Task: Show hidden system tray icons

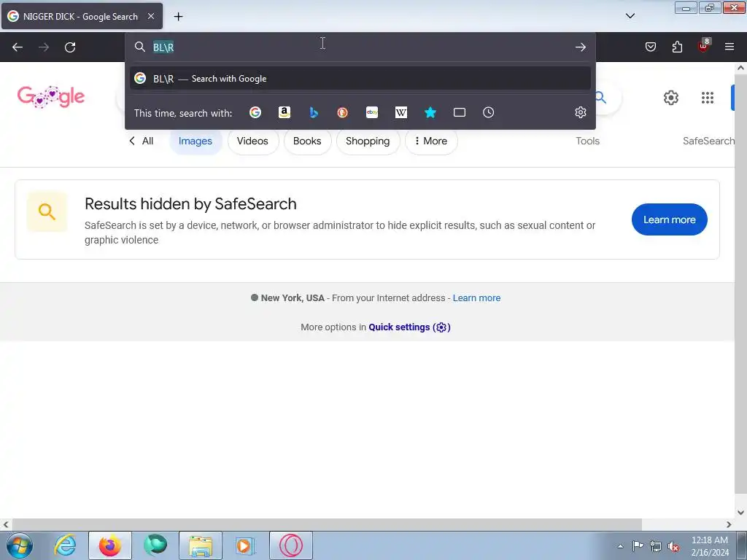Action: [620, 546]
